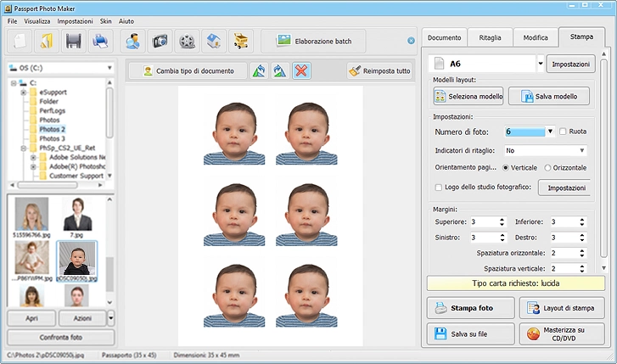Image resolution: width=617 pixels, height=364 pixels.
Task: Select Verticale page orientation
Action: click(505, 168)
